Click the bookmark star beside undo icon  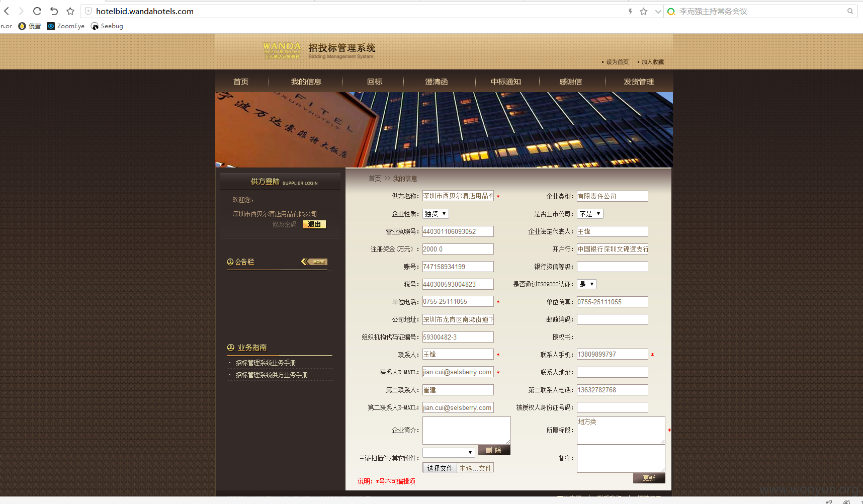(x=70, y=11)
